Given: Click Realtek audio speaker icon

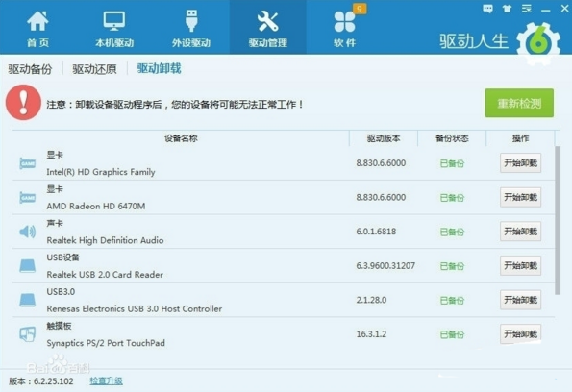Looking at the screenshot, I should (27, 232).
